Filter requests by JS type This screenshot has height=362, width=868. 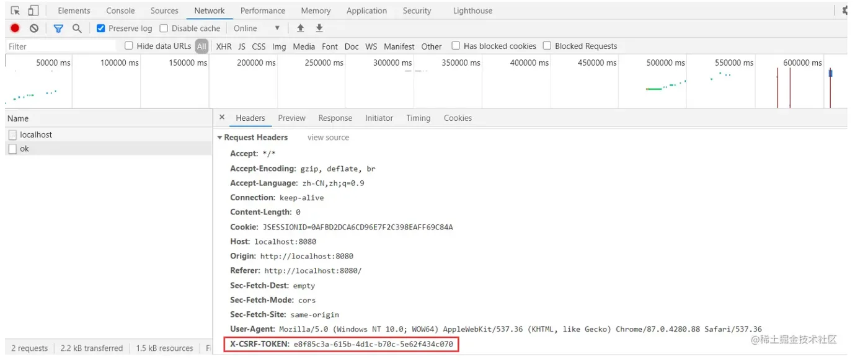tap(242, 46)
